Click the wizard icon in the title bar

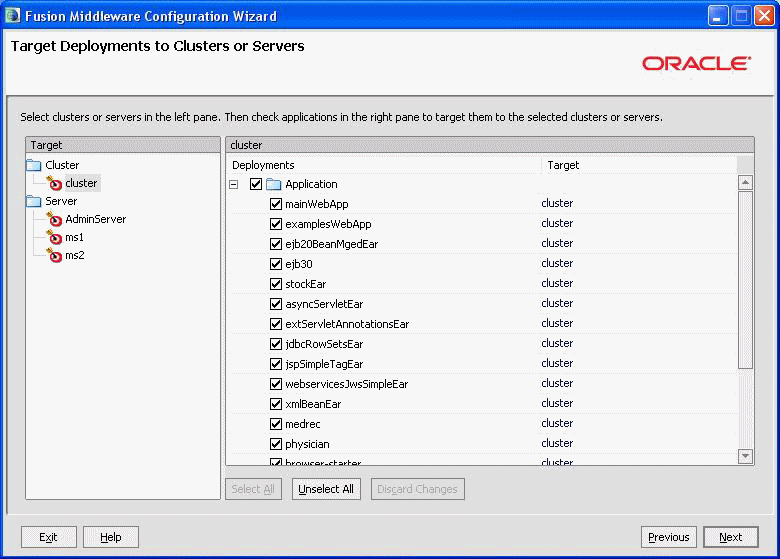[12, 16]
